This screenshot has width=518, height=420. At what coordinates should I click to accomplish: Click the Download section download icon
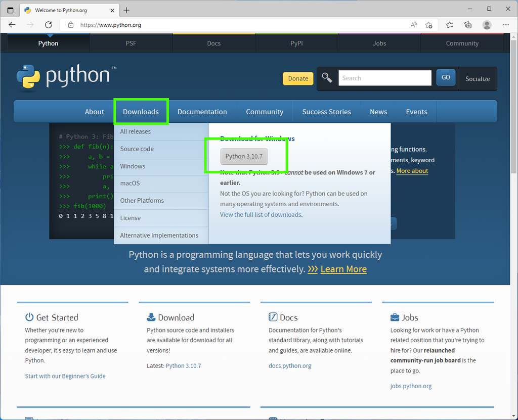pos(151,317)
